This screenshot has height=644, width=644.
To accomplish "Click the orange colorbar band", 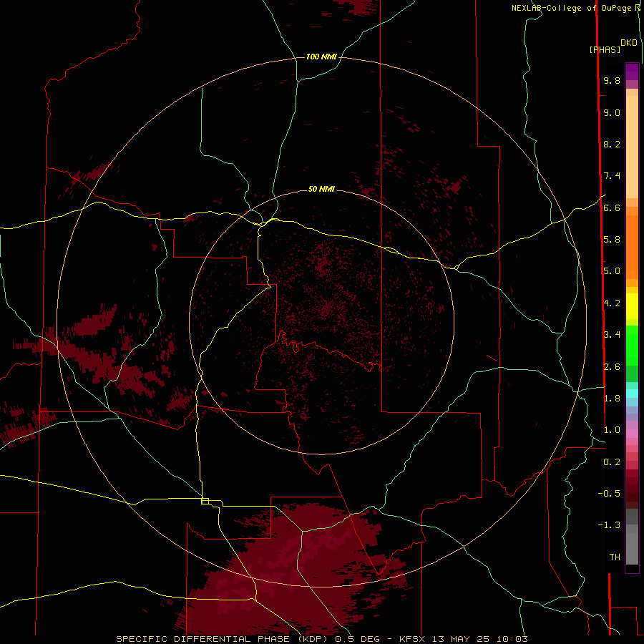I will (x=632, y=248).
